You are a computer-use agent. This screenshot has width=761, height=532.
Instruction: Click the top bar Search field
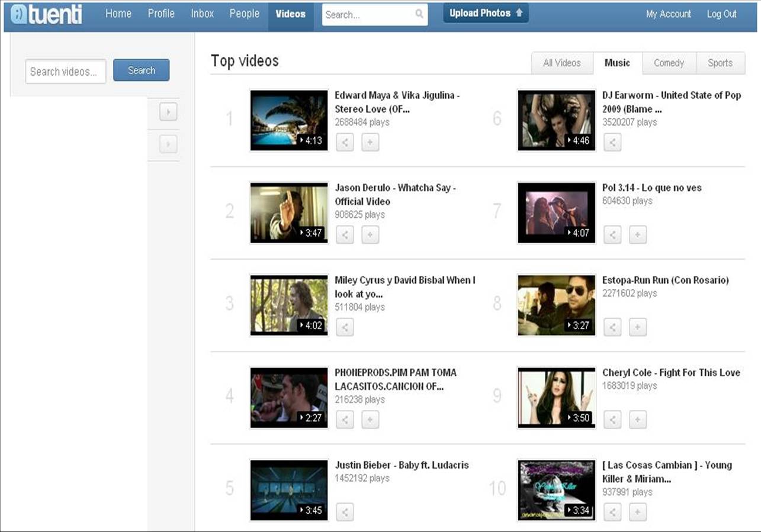375,14
